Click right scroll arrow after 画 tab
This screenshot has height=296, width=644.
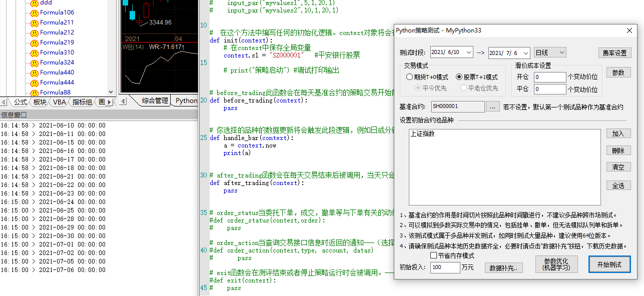click(109, 102)
